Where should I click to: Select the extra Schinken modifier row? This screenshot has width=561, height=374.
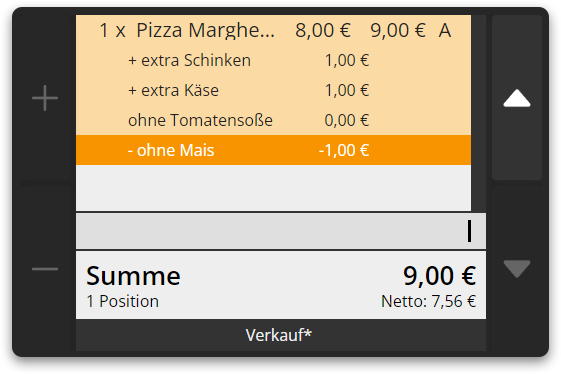(273, 60)
